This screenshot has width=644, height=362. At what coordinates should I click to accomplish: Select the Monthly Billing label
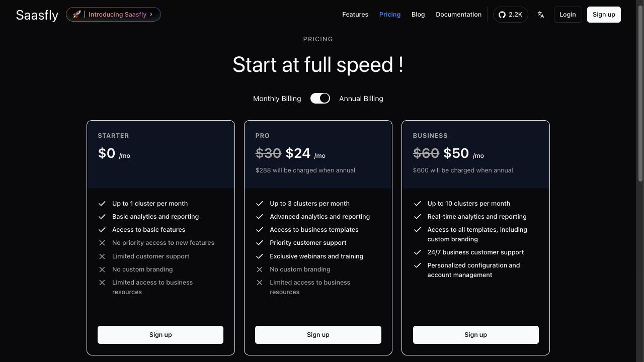(277, 99)
